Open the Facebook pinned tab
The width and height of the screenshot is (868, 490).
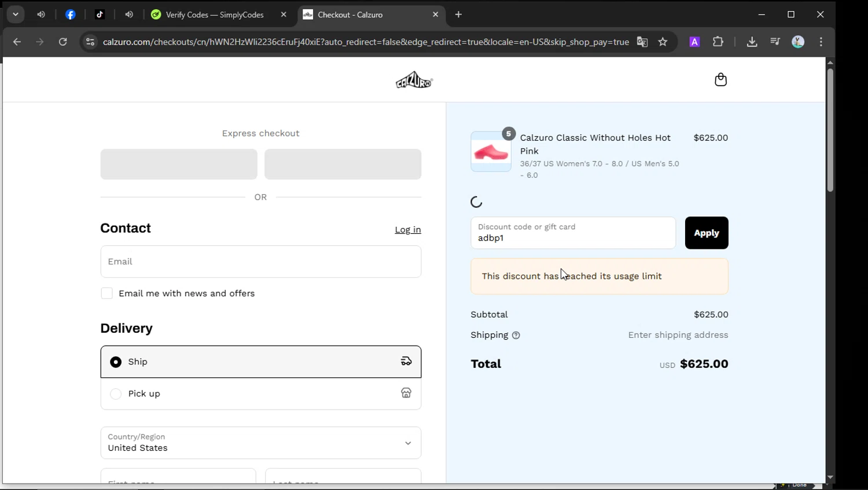pos(71,14)
